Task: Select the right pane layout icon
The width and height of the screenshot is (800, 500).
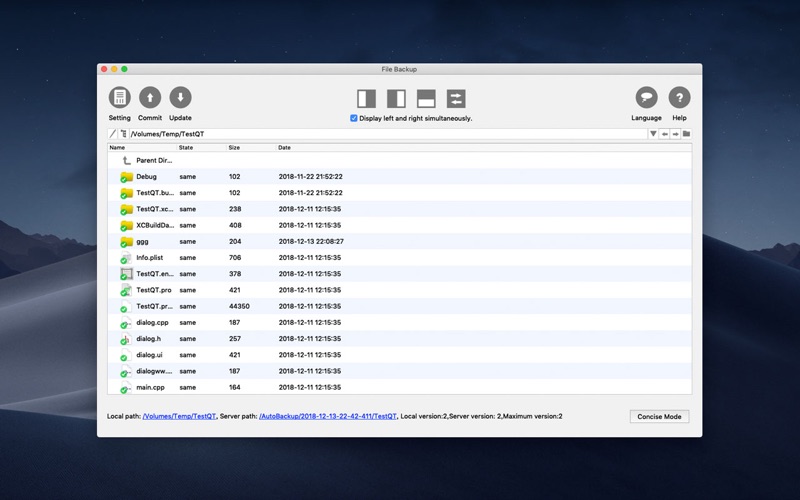Action: tap(396, 98)
